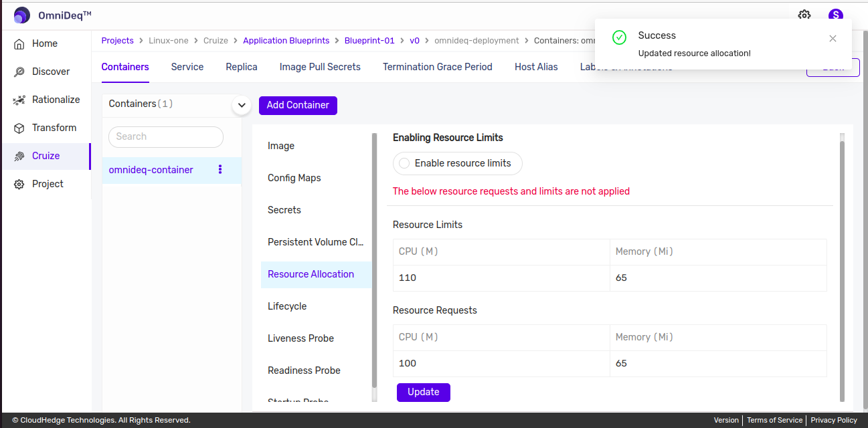Click the CloudHedge copyright text
The image size is (868, 428).
[101, 420]
